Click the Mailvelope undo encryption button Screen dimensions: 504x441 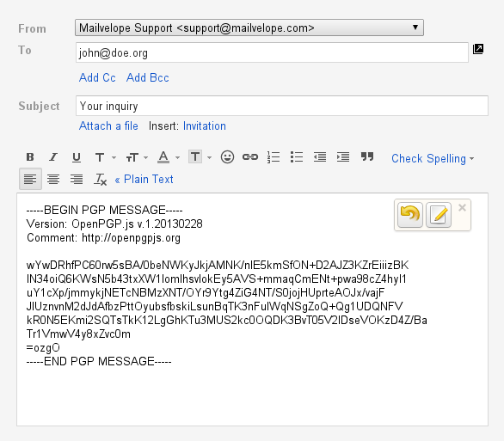(x=409, y=215)
